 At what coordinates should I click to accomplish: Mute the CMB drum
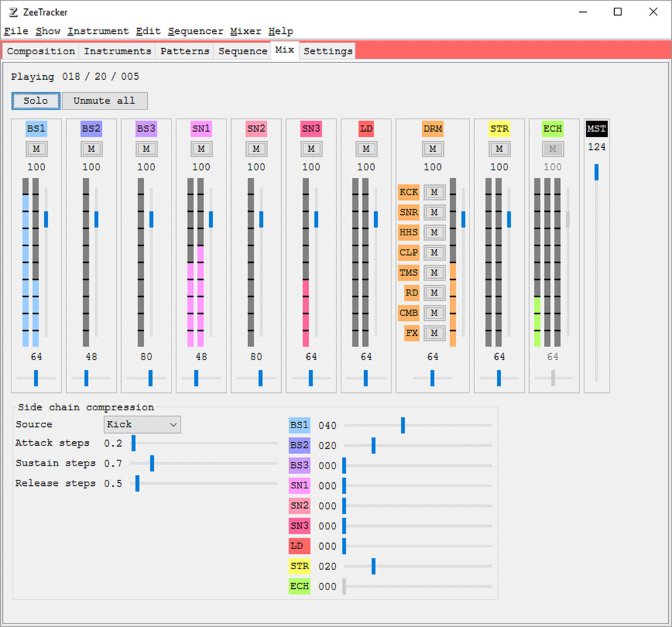(x=434, y=313)
